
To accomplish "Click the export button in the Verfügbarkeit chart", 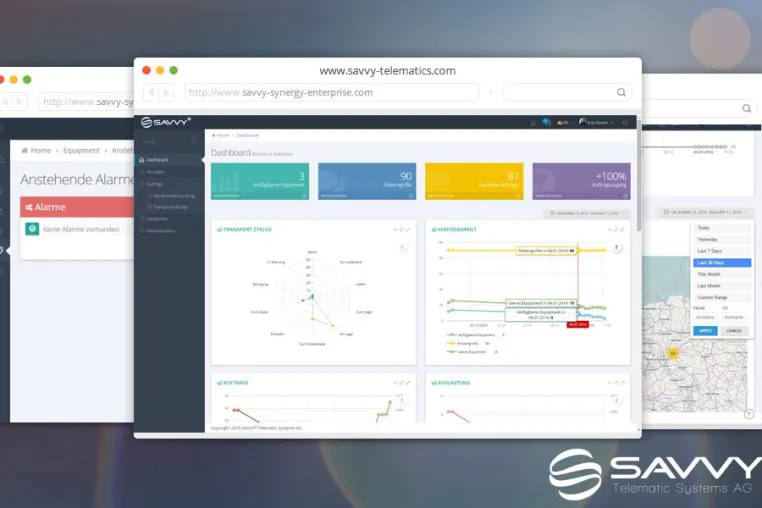I will pos(616,248).
